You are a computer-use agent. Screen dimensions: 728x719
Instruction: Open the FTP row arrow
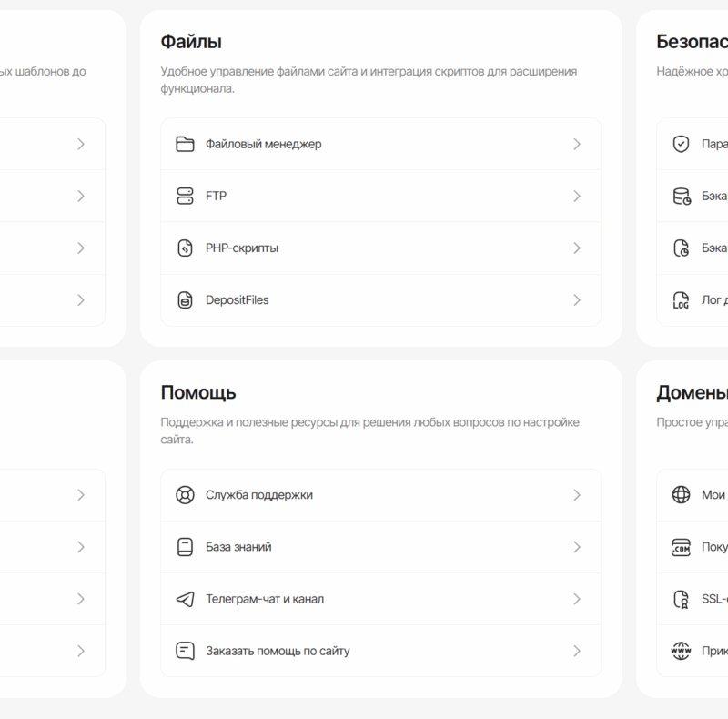(x=577, y=196)
